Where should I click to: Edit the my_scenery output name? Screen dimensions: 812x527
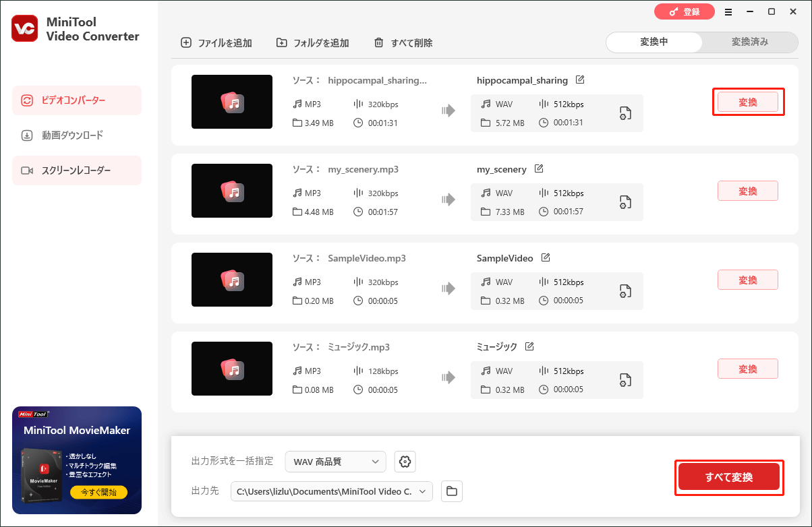tap(539, 169)
